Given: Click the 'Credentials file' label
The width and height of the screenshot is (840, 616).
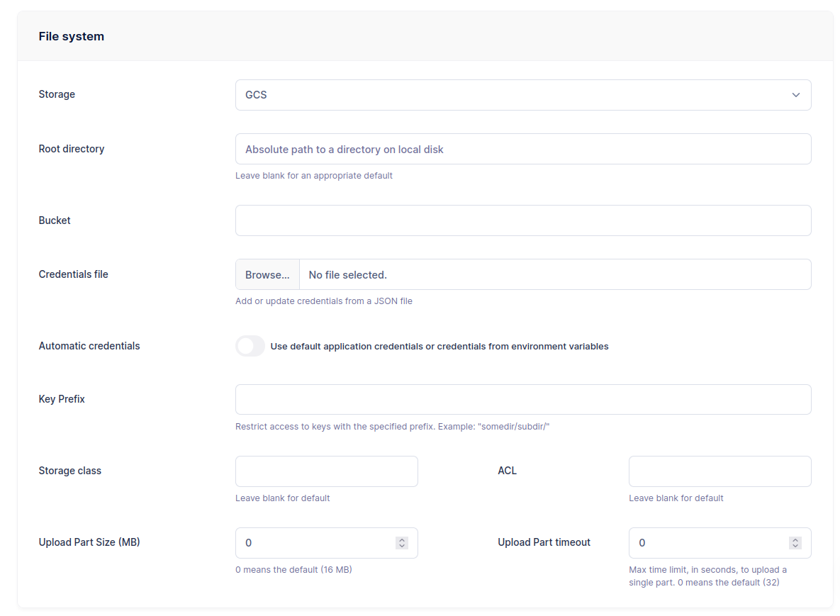Looking at the screenshot, I should pyautogui.click(x=73, y=274).
